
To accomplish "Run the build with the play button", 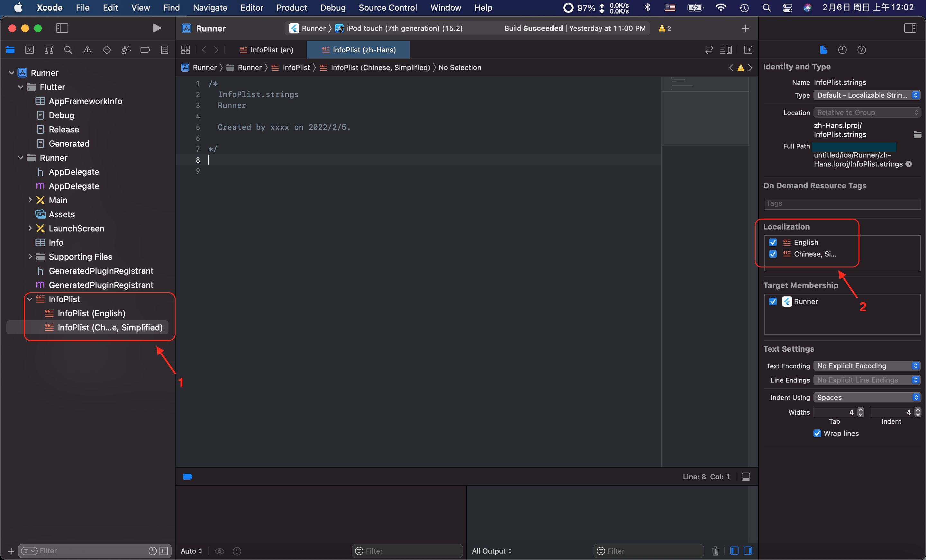I will pos(157,28).
